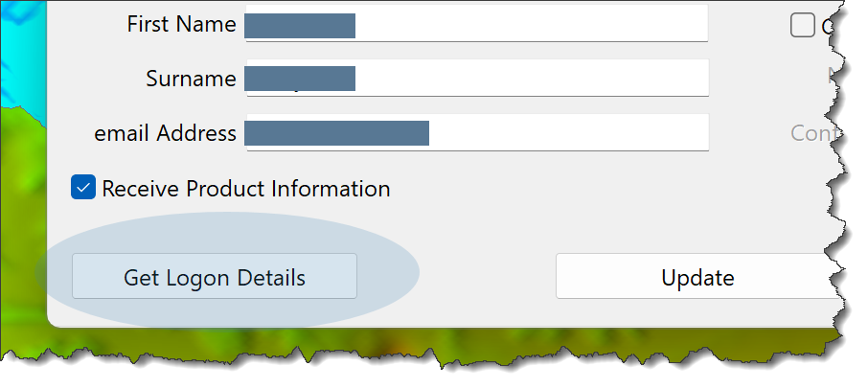The height and width of the screenshot is (389, 868).
Task: Click the Update button
Action: click(x=698, y=276)
